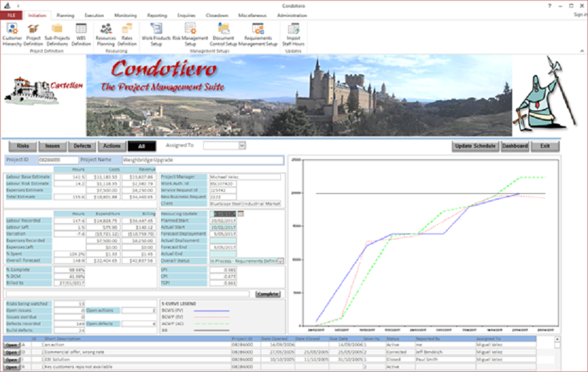
Task: Expand the Overall Status dropdown
Action: pos(280,261)
